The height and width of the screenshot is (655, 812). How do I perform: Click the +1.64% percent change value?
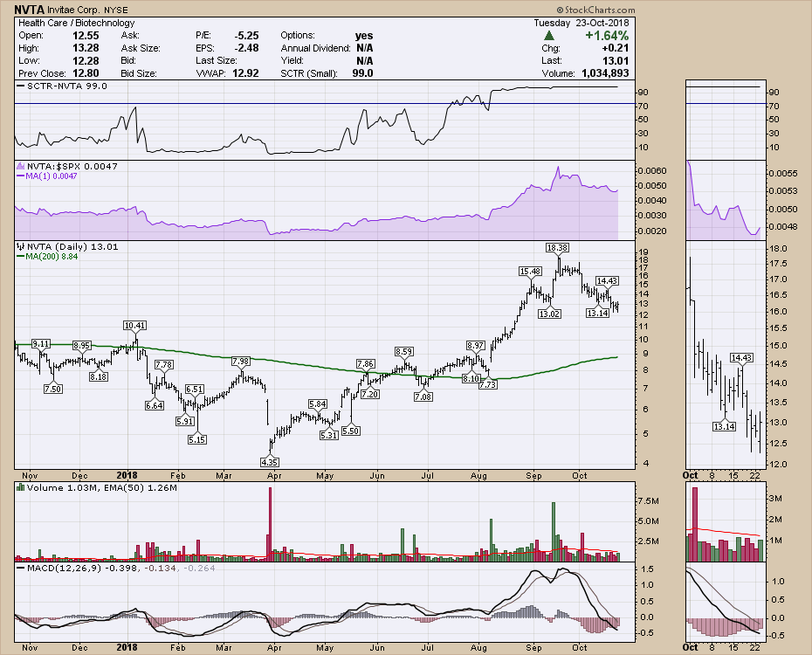(x=607, y=36)
